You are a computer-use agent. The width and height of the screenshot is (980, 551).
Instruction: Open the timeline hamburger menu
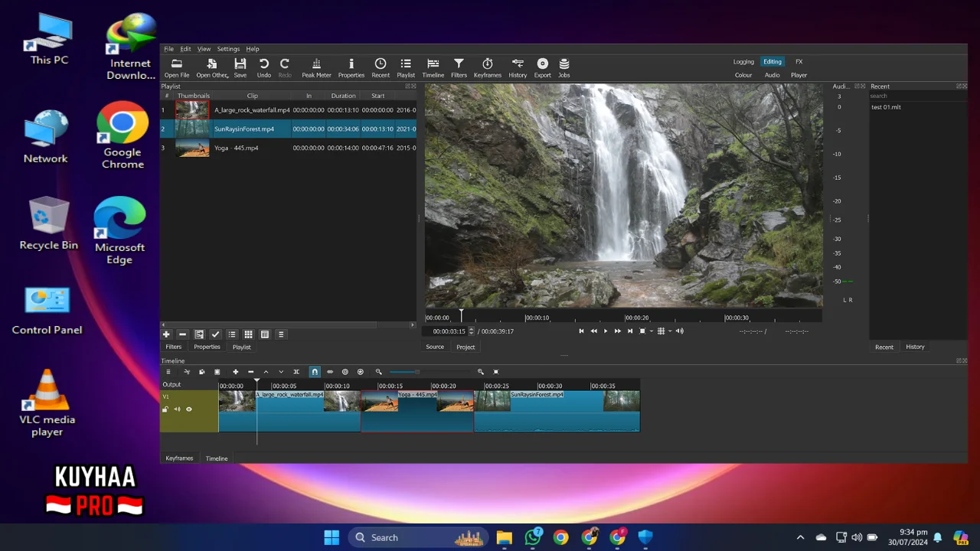(168, 372)
